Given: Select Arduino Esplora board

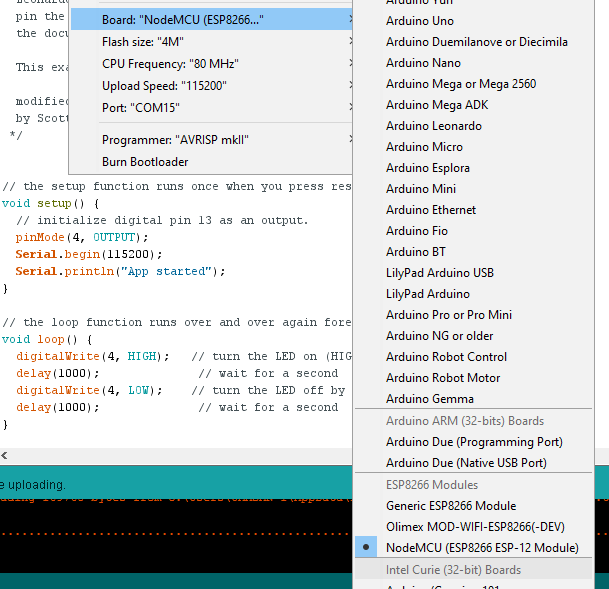Looking at the screenshot, I should (474, 167).
